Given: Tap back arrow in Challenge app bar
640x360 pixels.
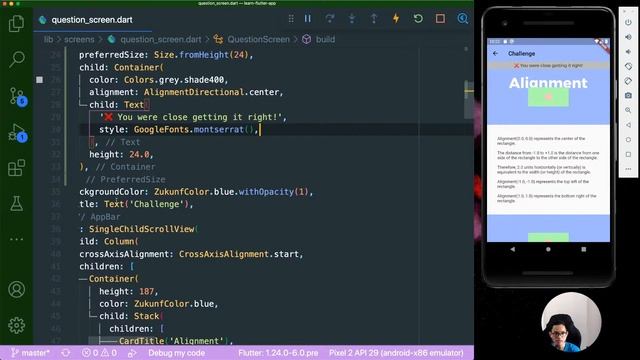Looking at the screenshot, I should (x=496, y=53).
